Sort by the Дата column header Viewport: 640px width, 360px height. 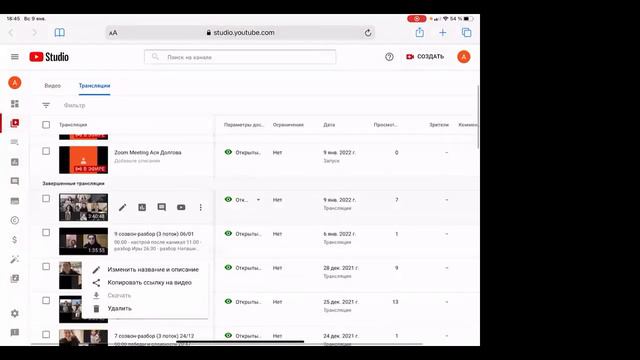click(x=329, y=125)
